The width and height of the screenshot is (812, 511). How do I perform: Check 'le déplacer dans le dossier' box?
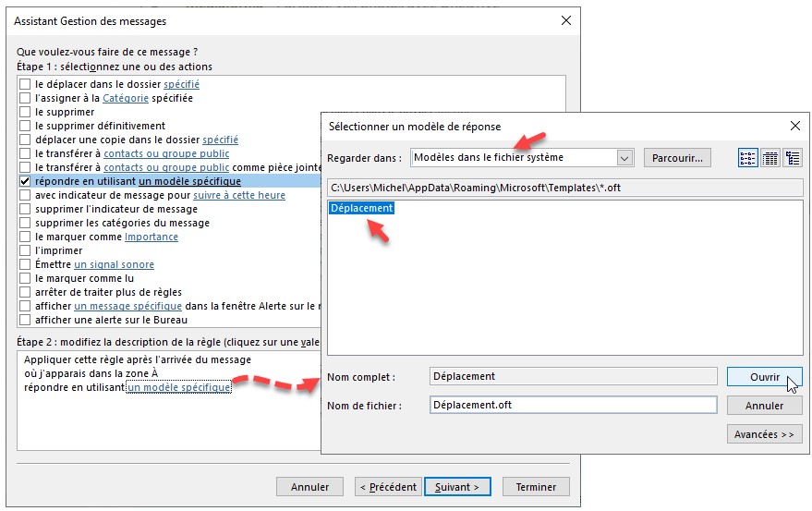[25, 84]
